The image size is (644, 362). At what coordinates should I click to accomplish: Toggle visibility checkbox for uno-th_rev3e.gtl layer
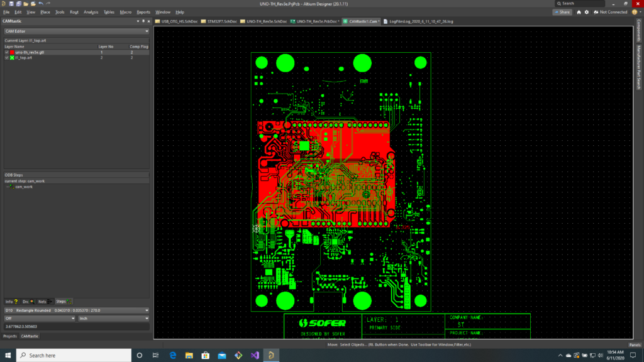click(6, 52)
